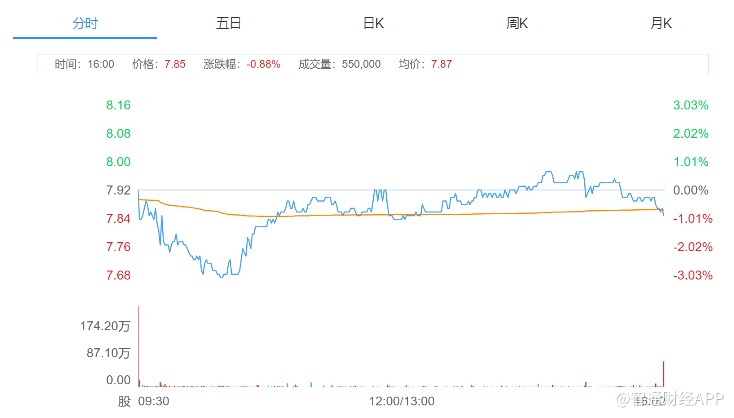Click the 8.16 price axis label
The height and width of the screenshot is (418, 734).
pyautogui.click(x=118, y=105)
